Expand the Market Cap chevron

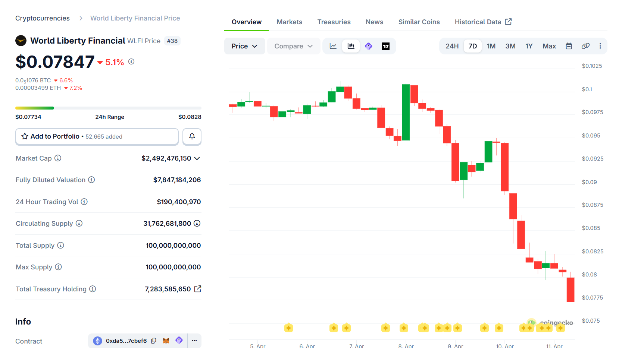[x=197, y=158]
